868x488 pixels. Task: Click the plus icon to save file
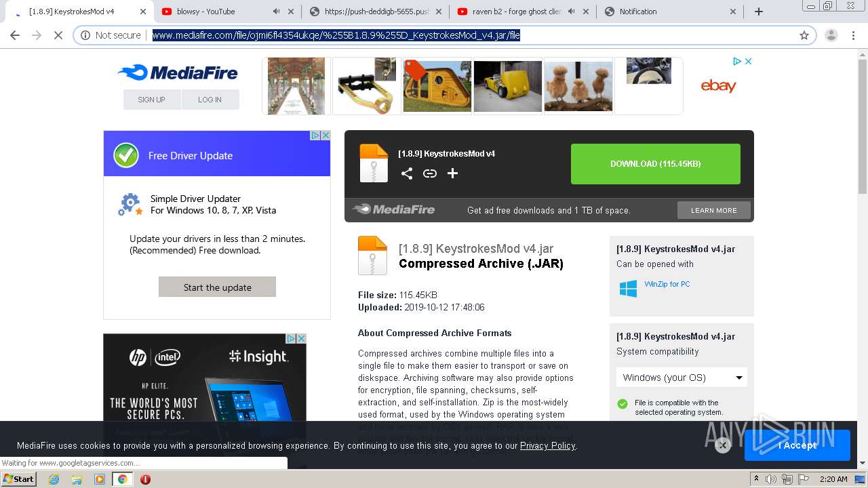point(453,174)
